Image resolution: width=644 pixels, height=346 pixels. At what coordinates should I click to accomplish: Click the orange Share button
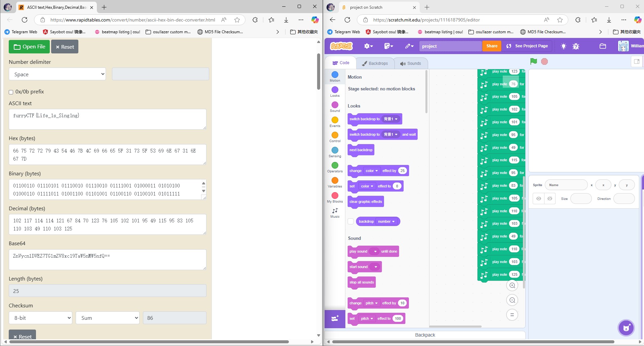(x=492, y=46)
